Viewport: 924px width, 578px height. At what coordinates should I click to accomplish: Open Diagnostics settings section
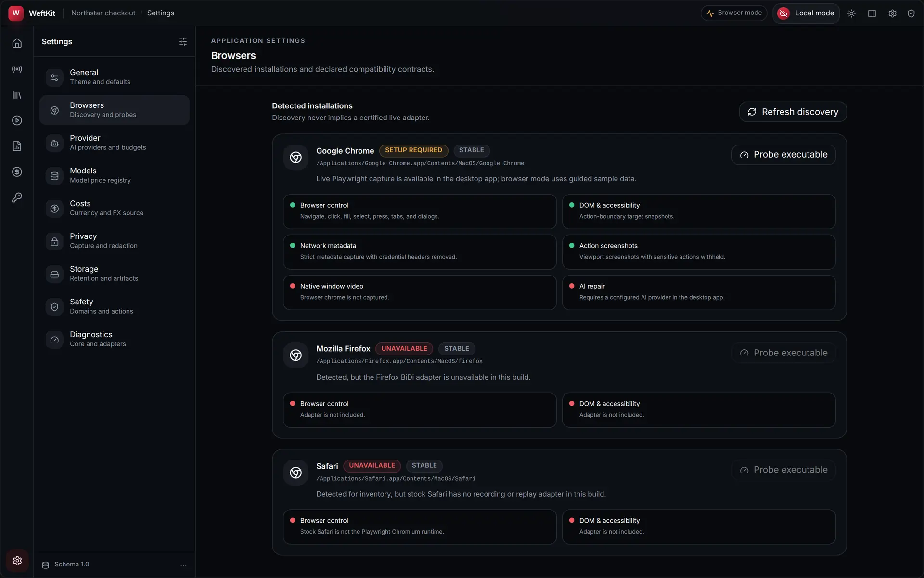115,339
